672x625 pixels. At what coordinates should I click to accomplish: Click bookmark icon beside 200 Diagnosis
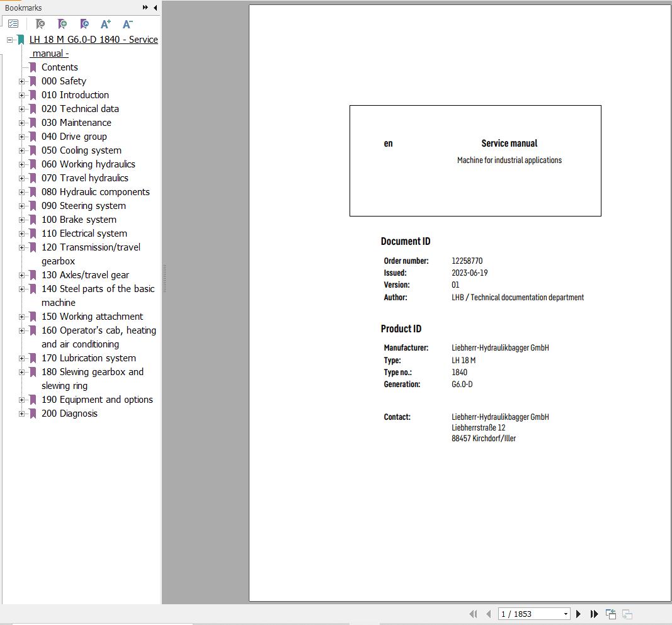click(x=33, y=414)
